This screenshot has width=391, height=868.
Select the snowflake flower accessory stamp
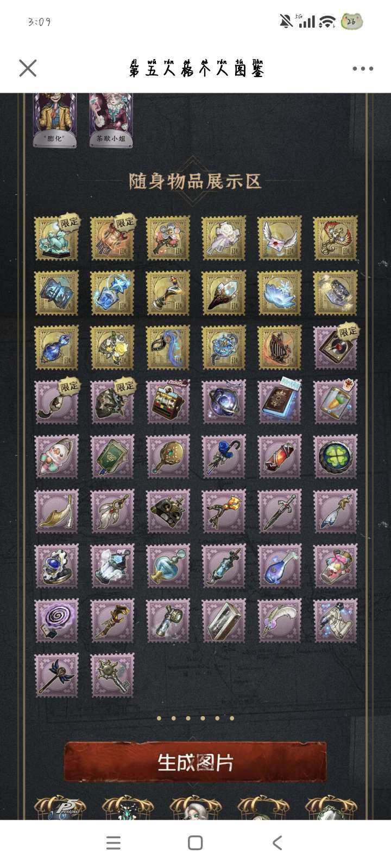coord(280,292)
